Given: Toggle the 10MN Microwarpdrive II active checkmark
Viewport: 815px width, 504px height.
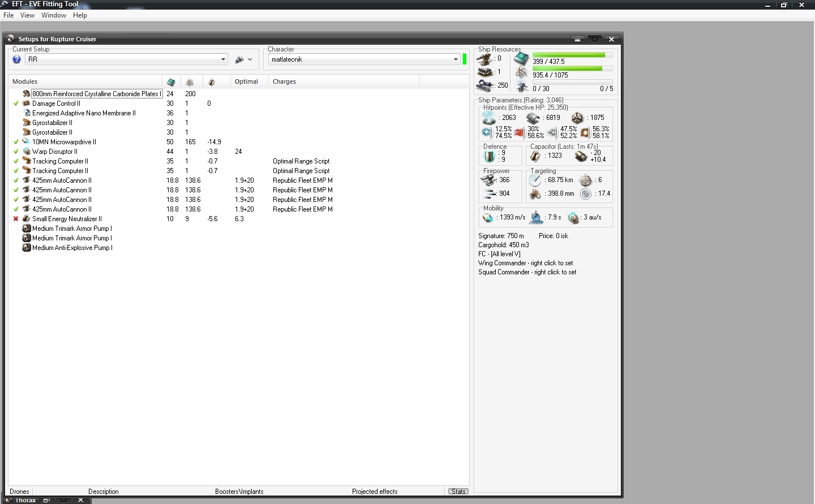Looking at the screenshot, I should pyautogui.click(x=16, y=142).
